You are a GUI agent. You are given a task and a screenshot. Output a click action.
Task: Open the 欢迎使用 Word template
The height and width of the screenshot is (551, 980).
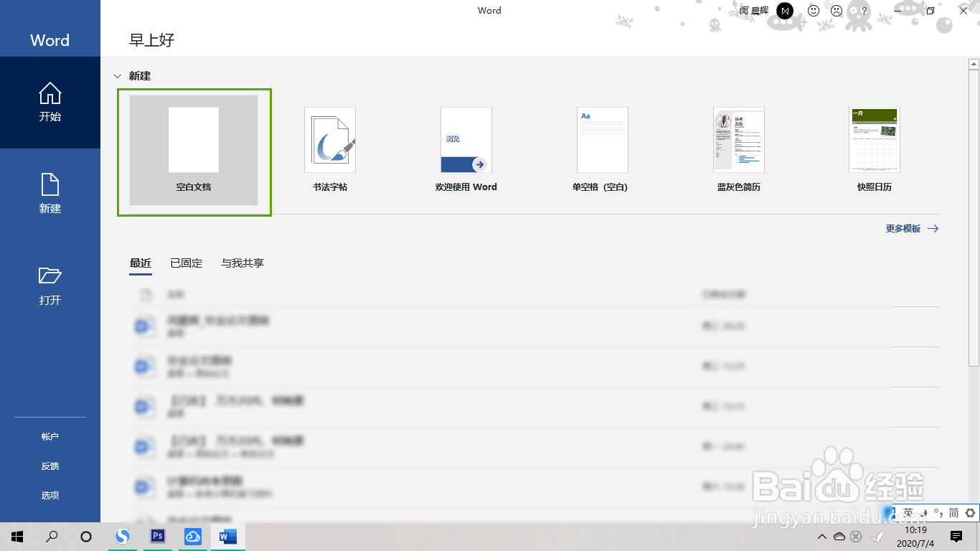(466, 151)
